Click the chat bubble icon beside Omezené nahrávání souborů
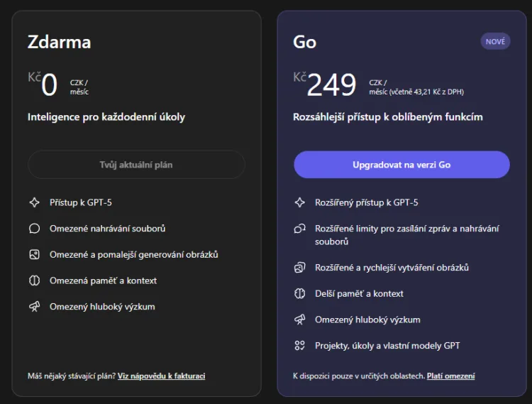532x404 pixels. [x=34, y=229]
